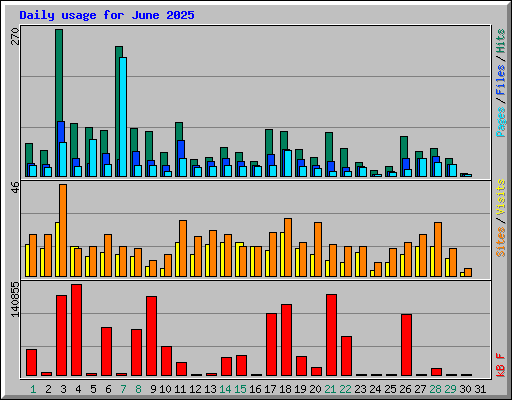Click the cyan pages bar for day 5
The height and width of the screenshot is (400, 512).
coord(93,158)
